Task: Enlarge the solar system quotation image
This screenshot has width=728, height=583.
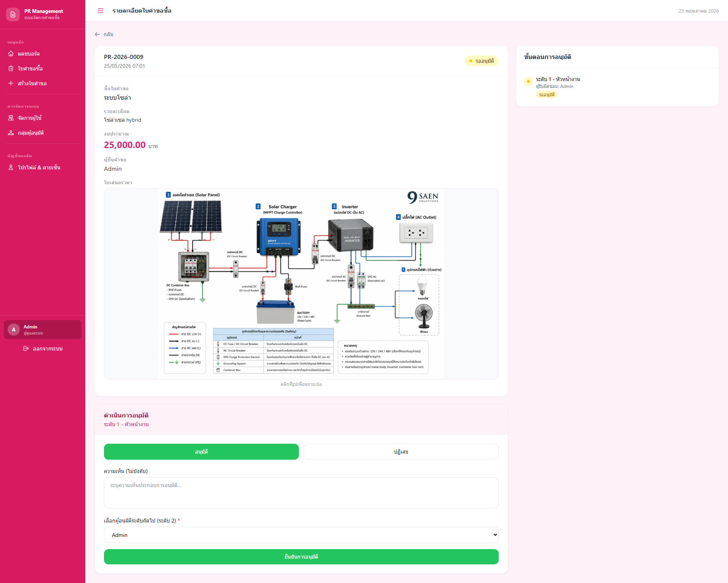Action: tap(301, 284)
